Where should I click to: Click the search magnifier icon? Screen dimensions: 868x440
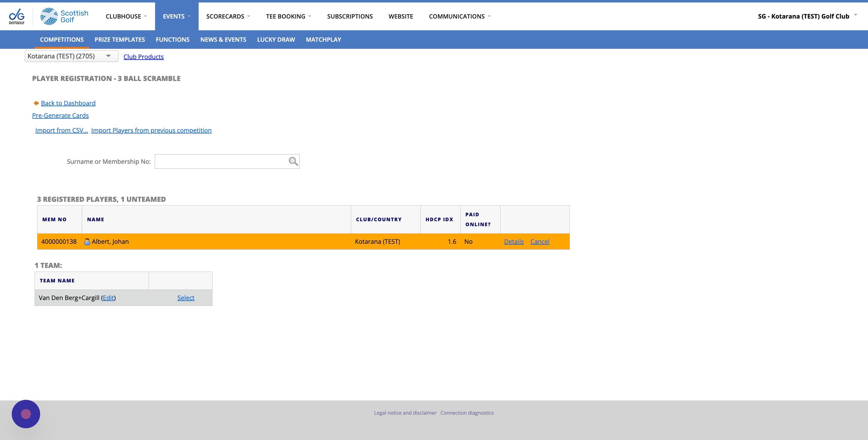[x=293, y=162]
